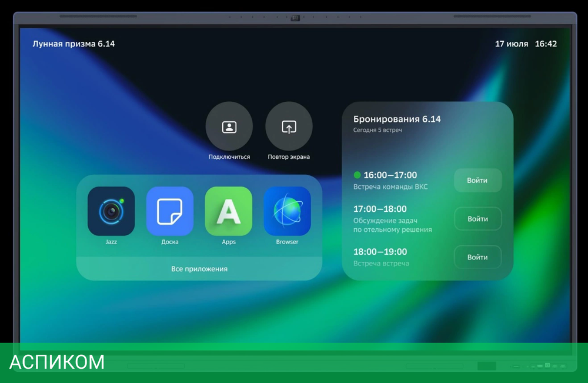Select the Встреча команды ВКС entry

[x=390, y=187]
